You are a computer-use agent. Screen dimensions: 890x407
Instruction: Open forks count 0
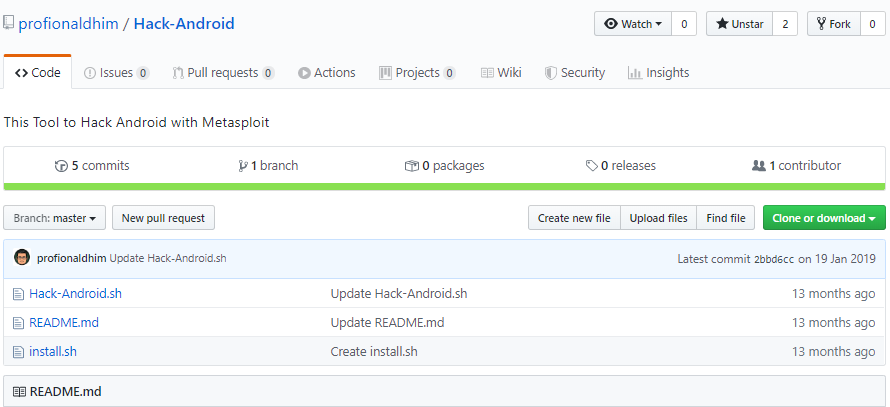[x=873, y=24]
